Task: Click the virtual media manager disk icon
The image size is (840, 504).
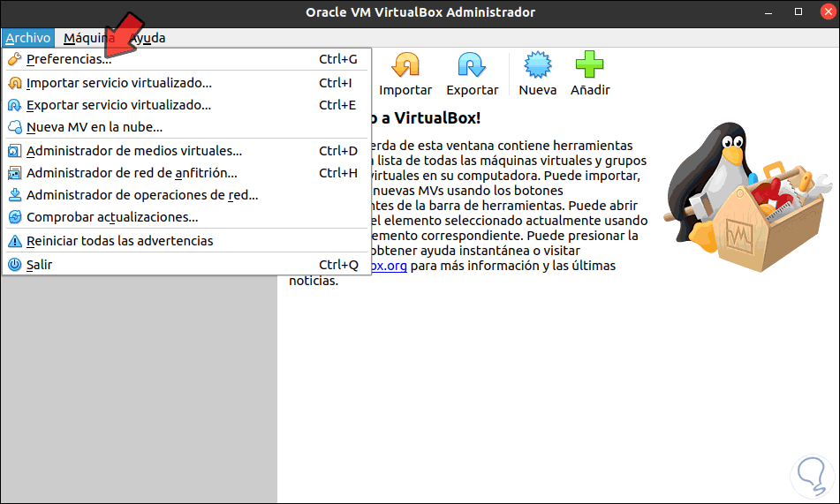Action: [15, 151]
